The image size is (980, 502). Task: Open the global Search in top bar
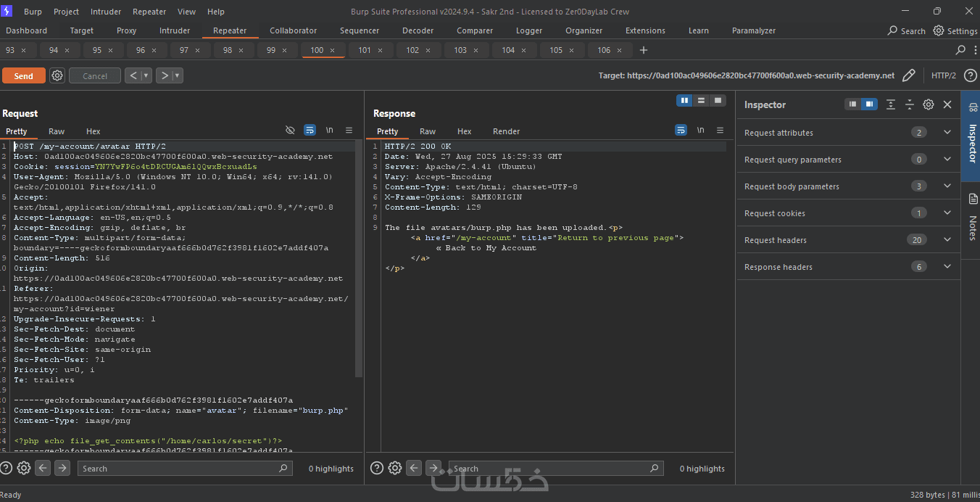point(906,30)
